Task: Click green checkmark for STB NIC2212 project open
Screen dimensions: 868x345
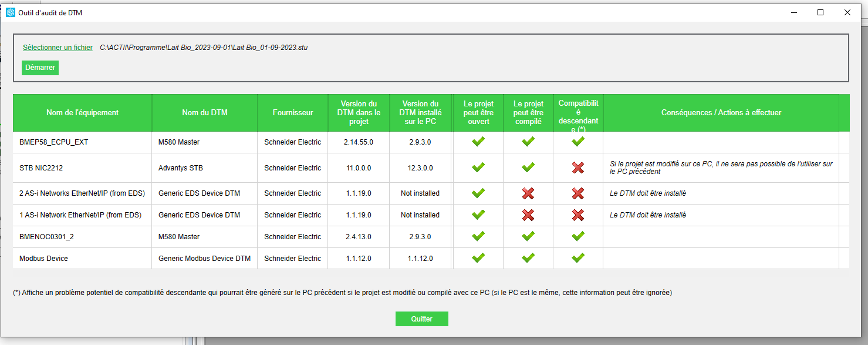Action: point(478,168)
